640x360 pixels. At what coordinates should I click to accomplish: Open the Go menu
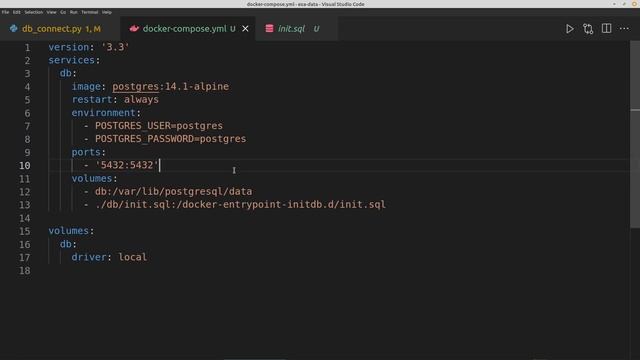click(x=63, y=12)
